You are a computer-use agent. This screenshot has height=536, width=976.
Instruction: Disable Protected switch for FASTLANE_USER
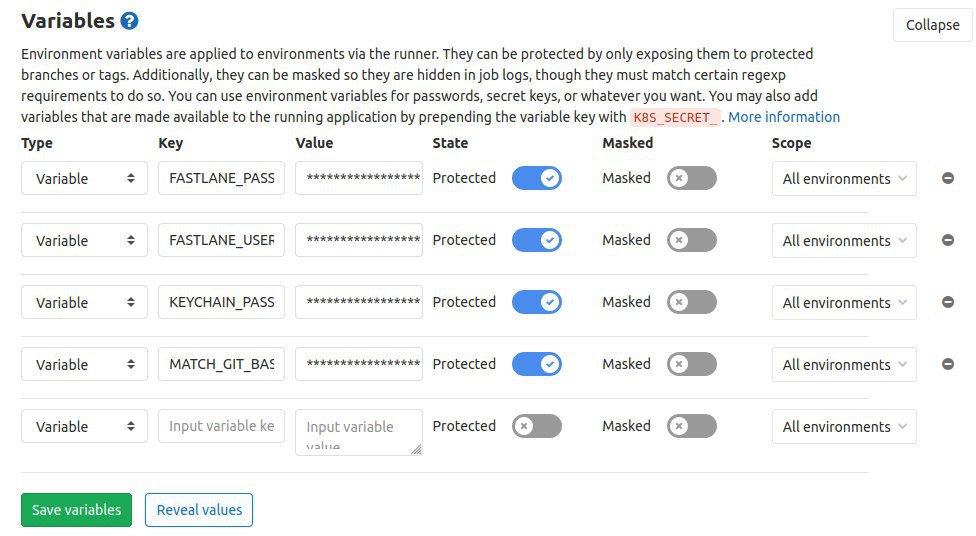537,240
